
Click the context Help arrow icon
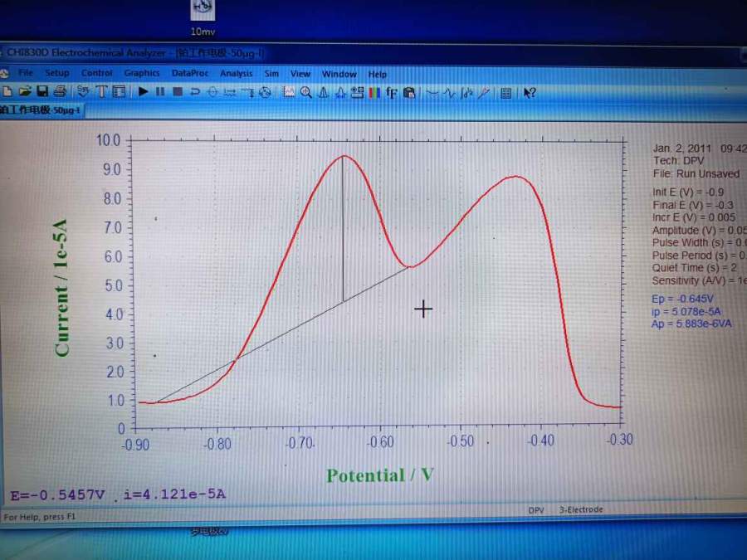point(530,93)
